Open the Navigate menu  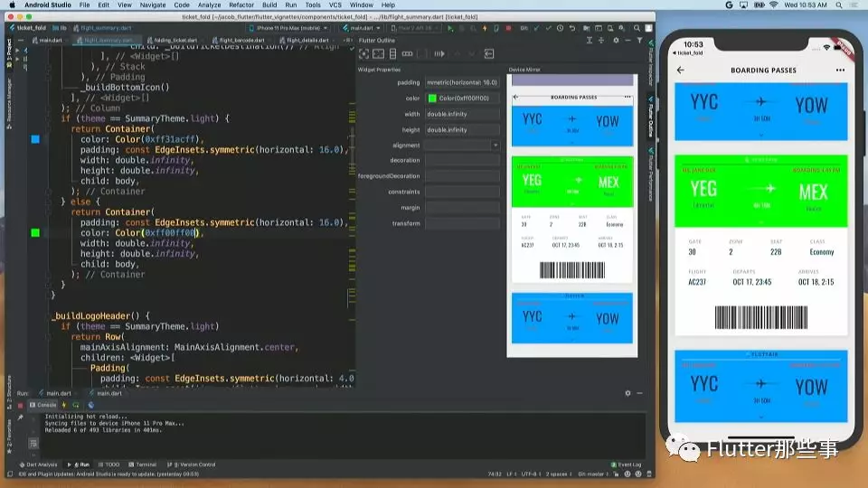coord(153,5)
